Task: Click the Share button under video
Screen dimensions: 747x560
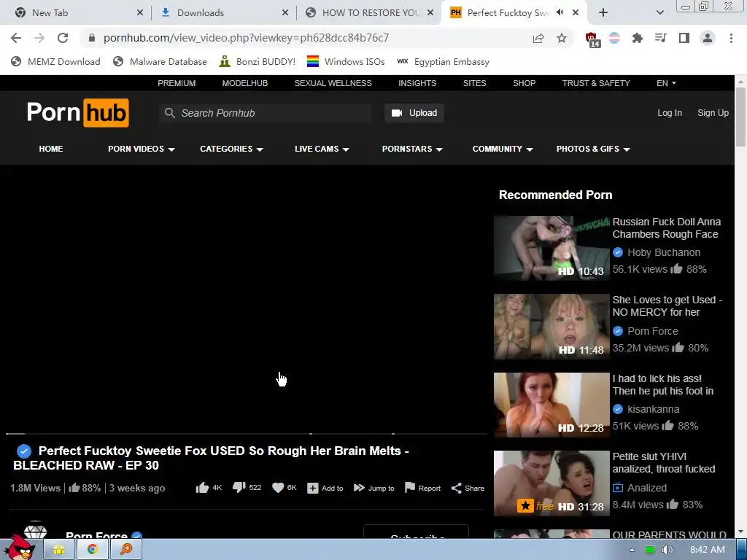Action: point(468,488)
